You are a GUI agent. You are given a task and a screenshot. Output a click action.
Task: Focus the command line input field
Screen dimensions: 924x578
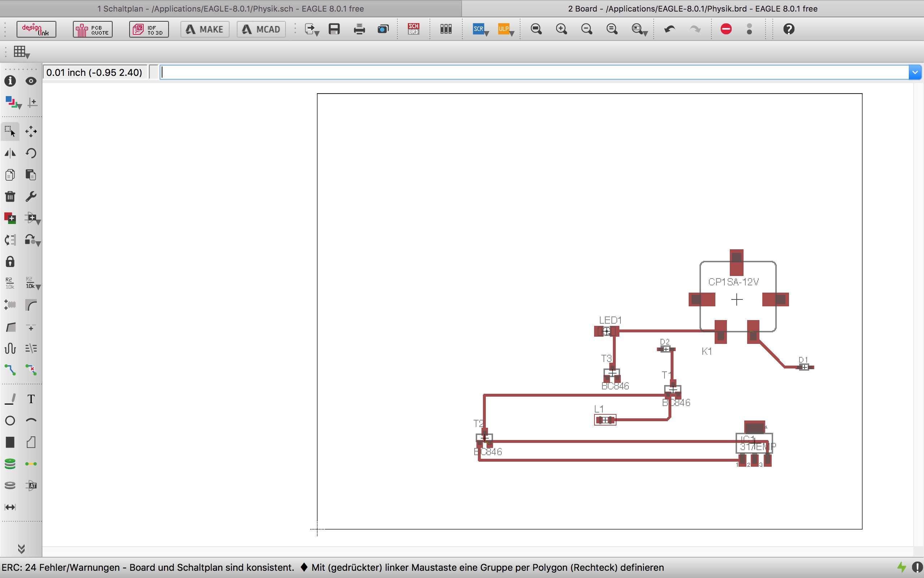click(x=534, y=72)
